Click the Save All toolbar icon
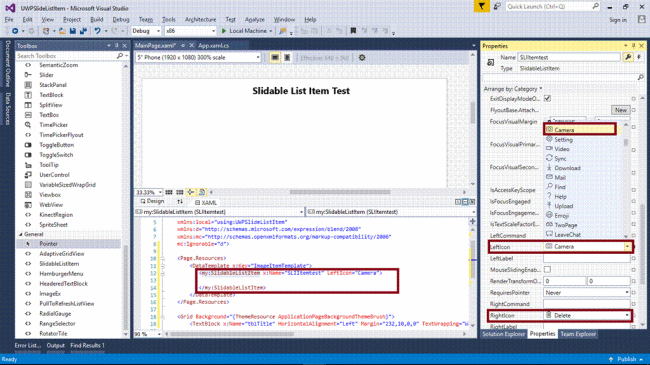 [x=83, y=31]
